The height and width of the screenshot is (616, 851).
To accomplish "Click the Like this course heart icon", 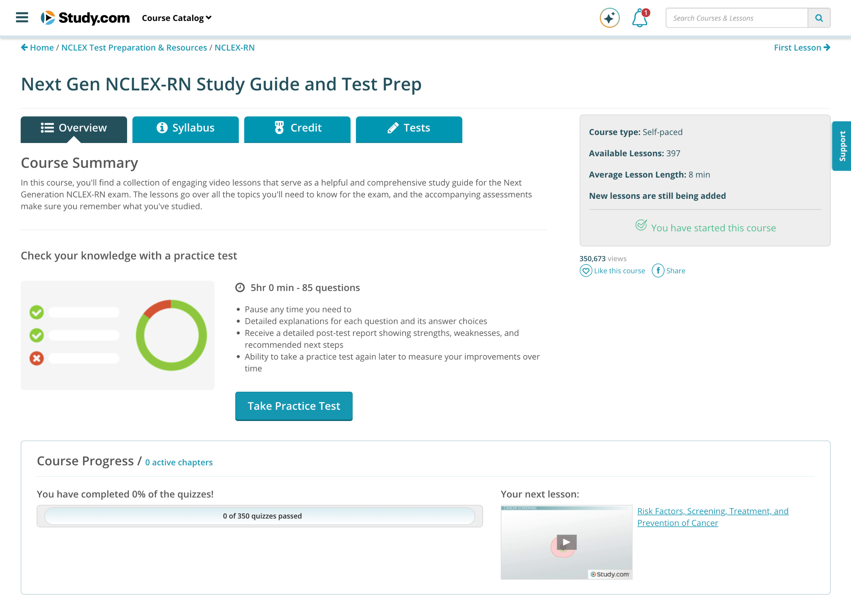I will pos(586,270).
